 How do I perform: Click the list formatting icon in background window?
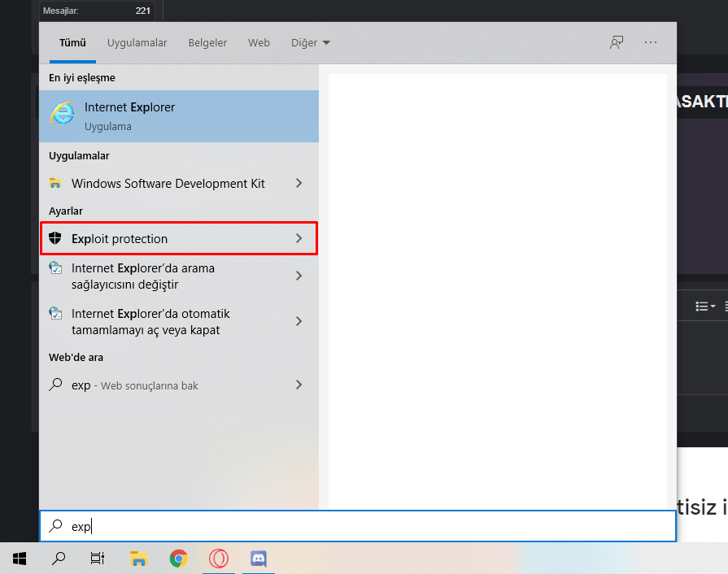coord(705,307)
